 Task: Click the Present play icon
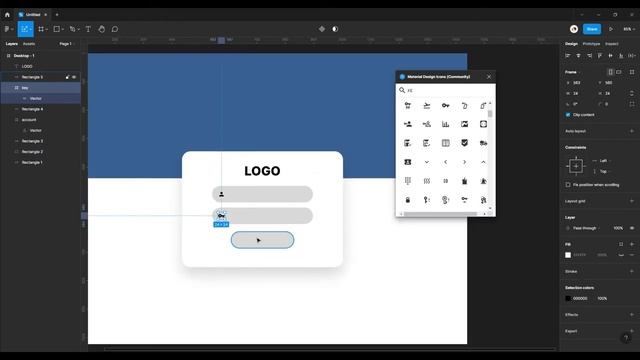(611, 29)
